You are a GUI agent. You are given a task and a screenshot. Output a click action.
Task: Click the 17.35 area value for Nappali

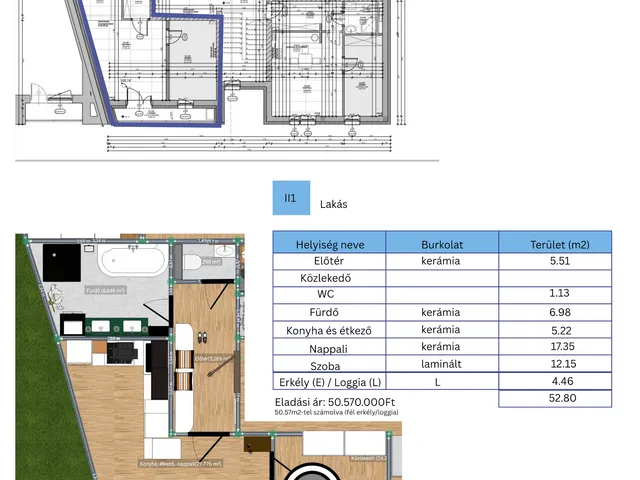(x=558, y=346)
